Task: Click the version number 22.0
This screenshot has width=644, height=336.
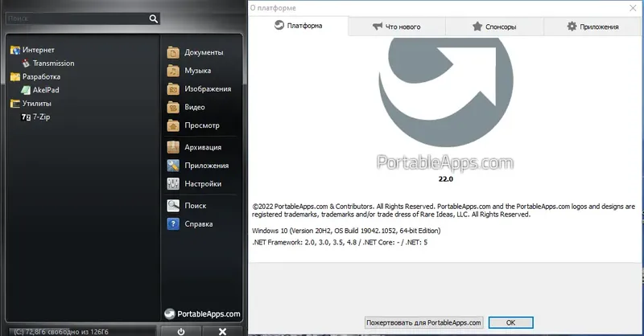Action: [x=446, y=179]
